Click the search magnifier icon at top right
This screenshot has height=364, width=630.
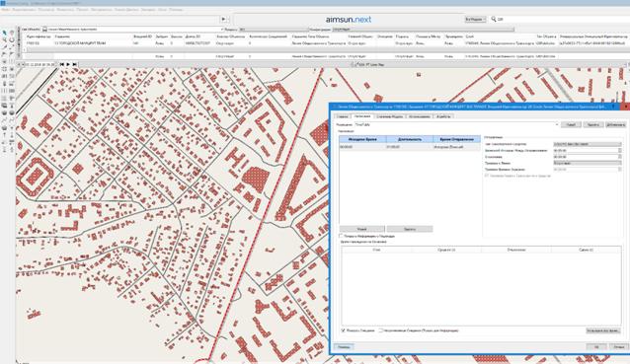(x=494, y=19)
